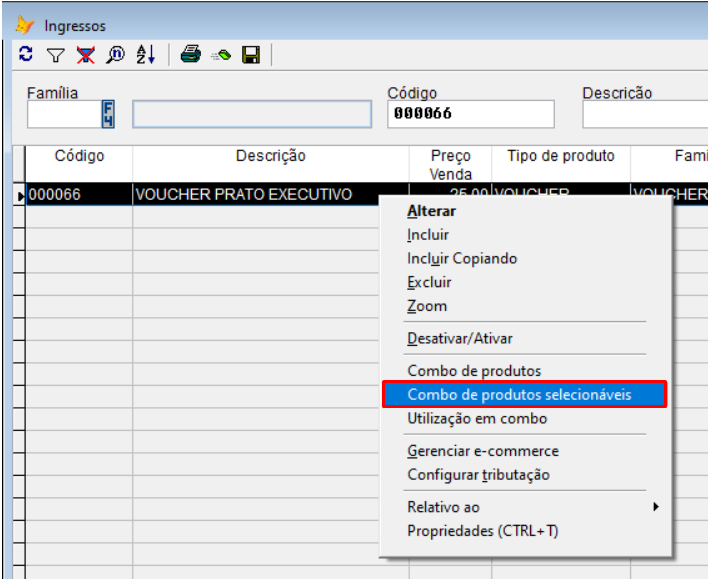Select Excluir to delete the record
Screen dimensions: 708x579
coord(429,283)
